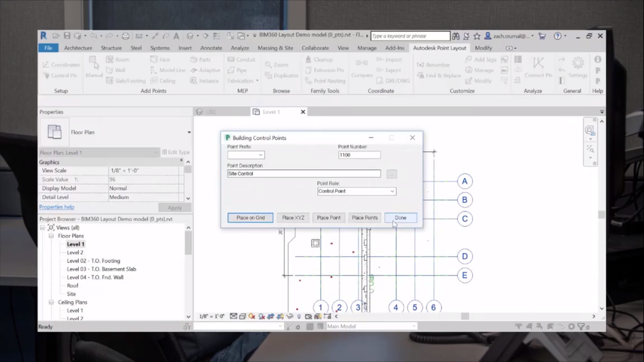Toggle the selection filter icon in status bar

coord(582,326)
